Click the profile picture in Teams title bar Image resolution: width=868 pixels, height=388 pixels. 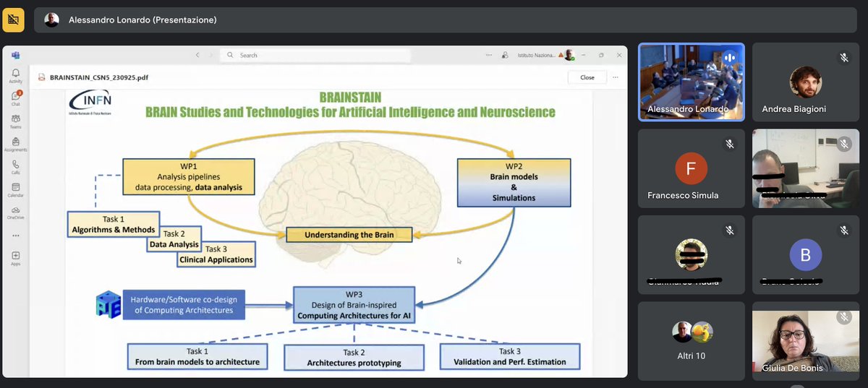tap(569, 55)
